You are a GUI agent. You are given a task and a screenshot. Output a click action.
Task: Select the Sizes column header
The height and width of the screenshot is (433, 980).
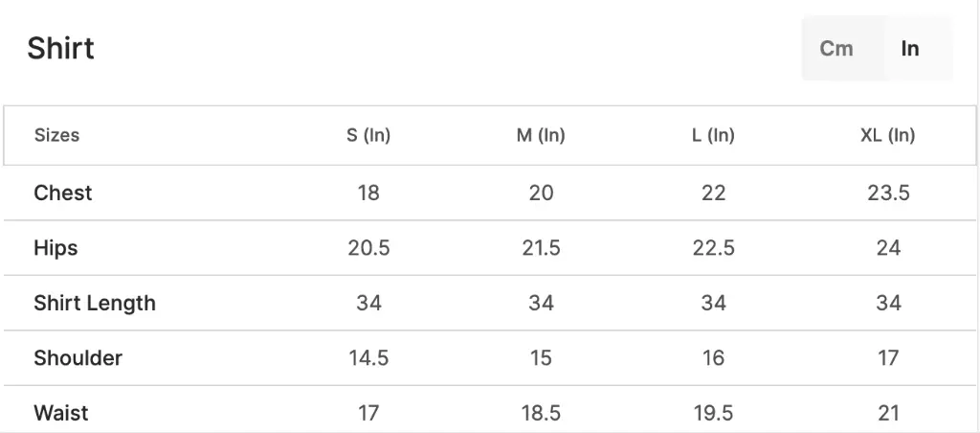pyautogui.click(x=56, y=135)
